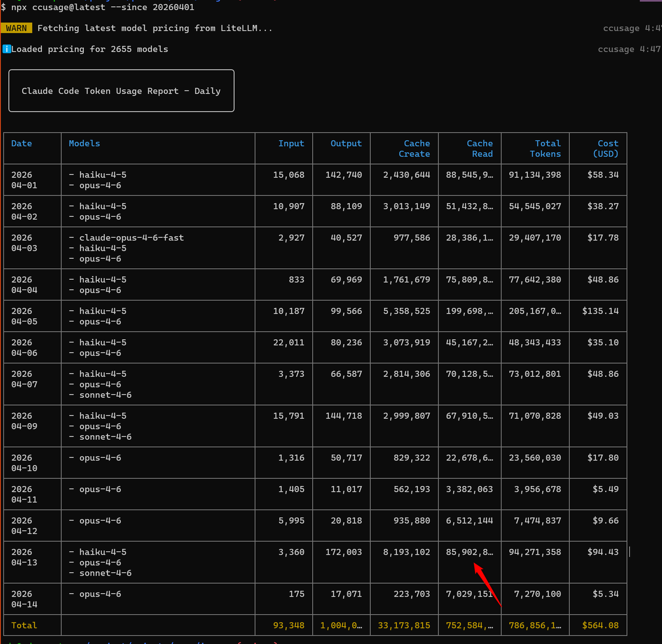Click date cell 2026 04-10
The height and width of the screenshot is (644, 662).
click(x=24, y=463)
